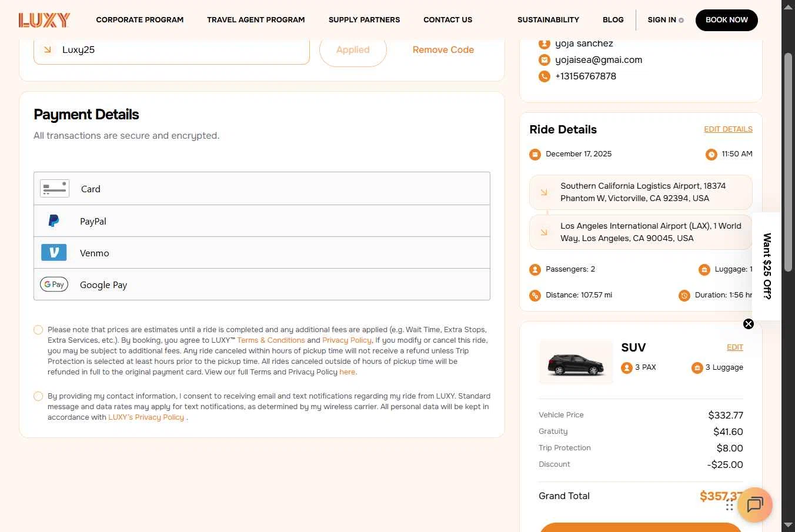Open Sustainability page
Image resolution: width=795 pixels, height=532 pixels.
point(548,20)
